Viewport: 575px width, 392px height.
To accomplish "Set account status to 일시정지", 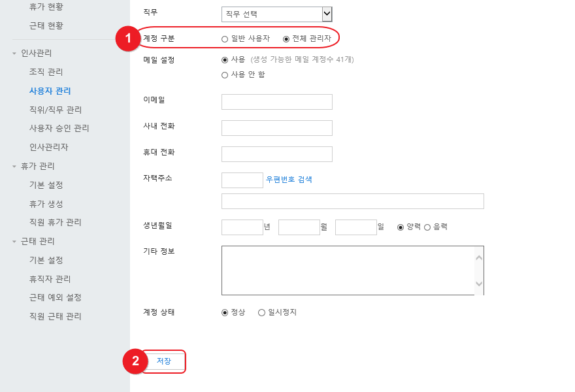I will (261, 313).
